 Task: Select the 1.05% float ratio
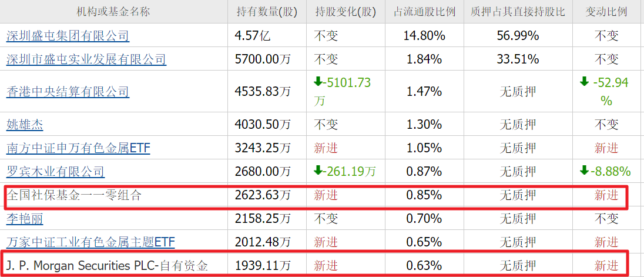tap(424, 148)
